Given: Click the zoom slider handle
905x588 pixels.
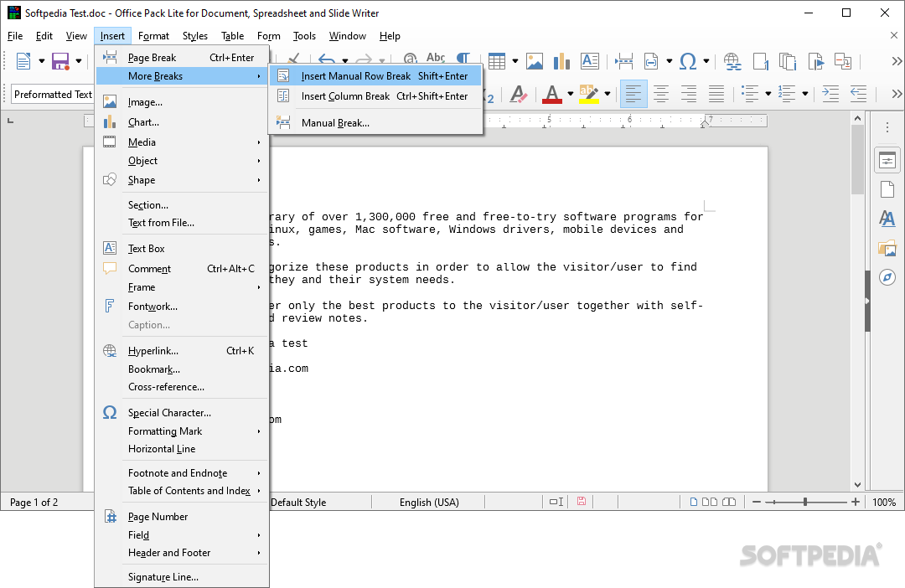Looking at the screenshot, I should click(x=805, y=502).
